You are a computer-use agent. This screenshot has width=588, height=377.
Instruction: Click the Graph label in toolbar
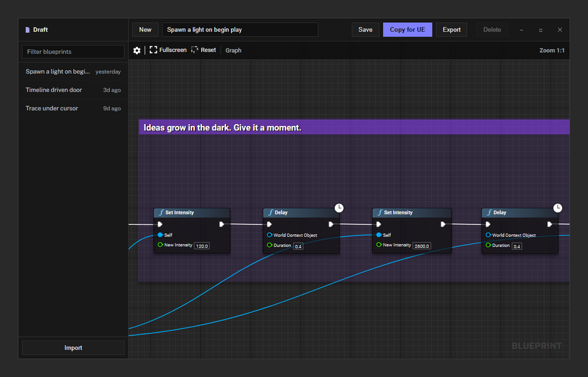click(x=233, y=50)
